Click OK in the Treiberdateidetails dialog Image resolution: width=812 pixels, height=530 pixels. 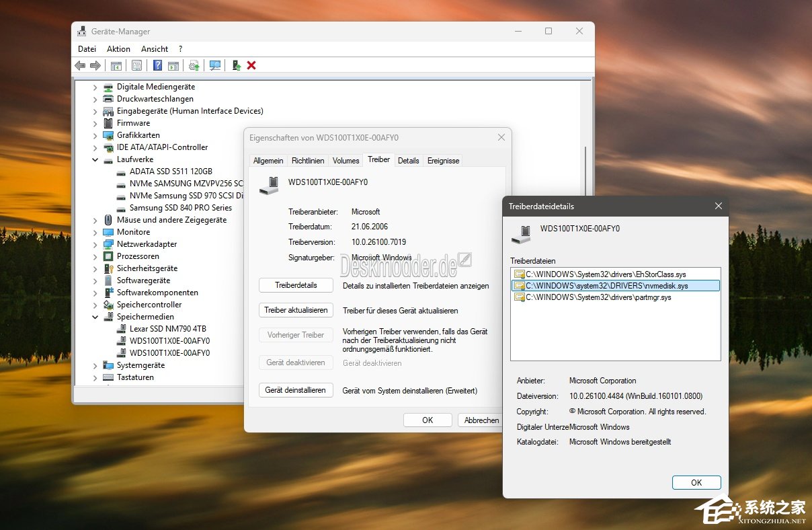tap(696, 482)
